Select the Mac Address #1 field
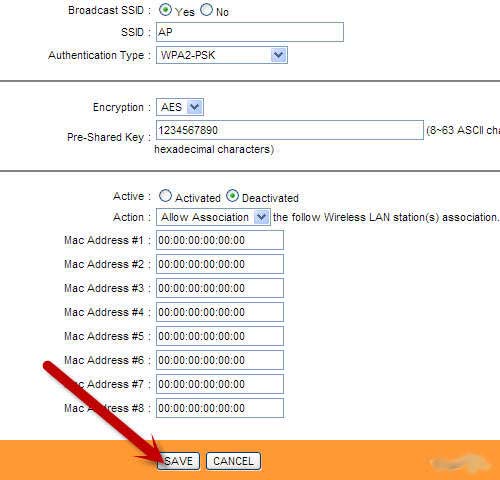 click(x=220, y=240)
